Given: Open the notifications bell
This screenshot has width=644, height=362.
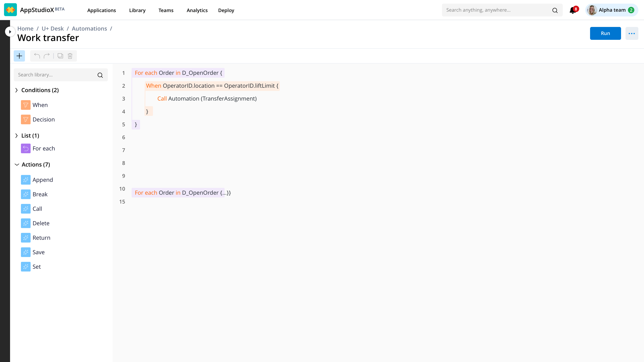Looking at the screenshot, I should pyautogui.click(x=573, y=10).
